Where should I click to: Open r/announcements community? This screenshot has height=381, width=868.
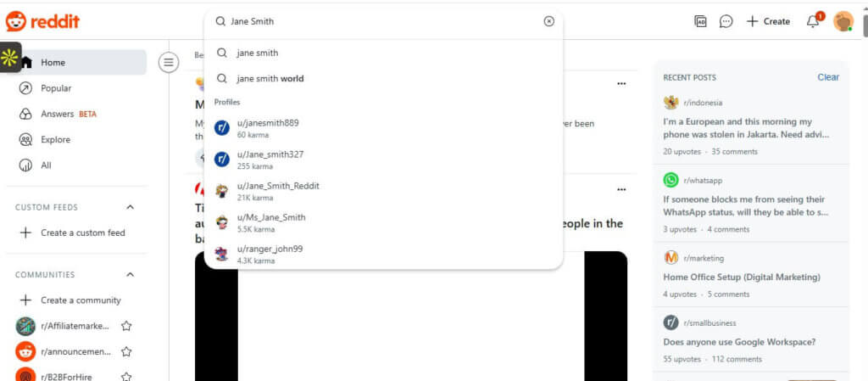pyautogui.click(x=75, y=351)
